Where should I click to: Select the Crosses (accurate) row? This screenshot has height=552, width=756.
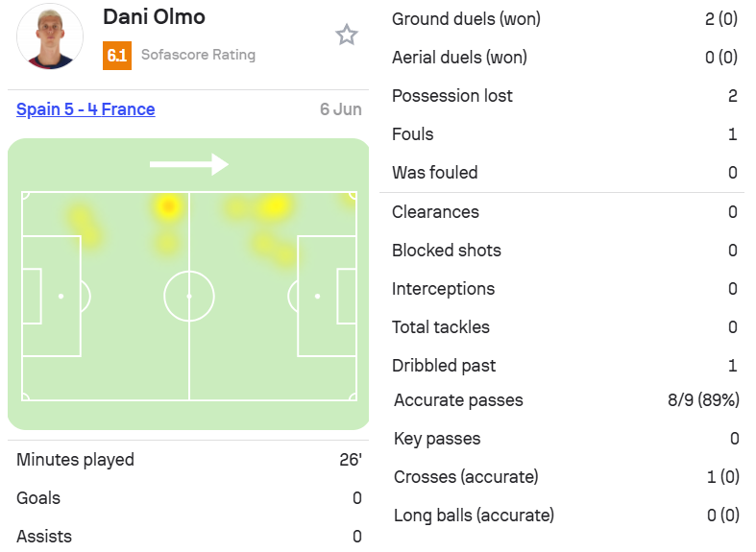[x=567, y=477]
